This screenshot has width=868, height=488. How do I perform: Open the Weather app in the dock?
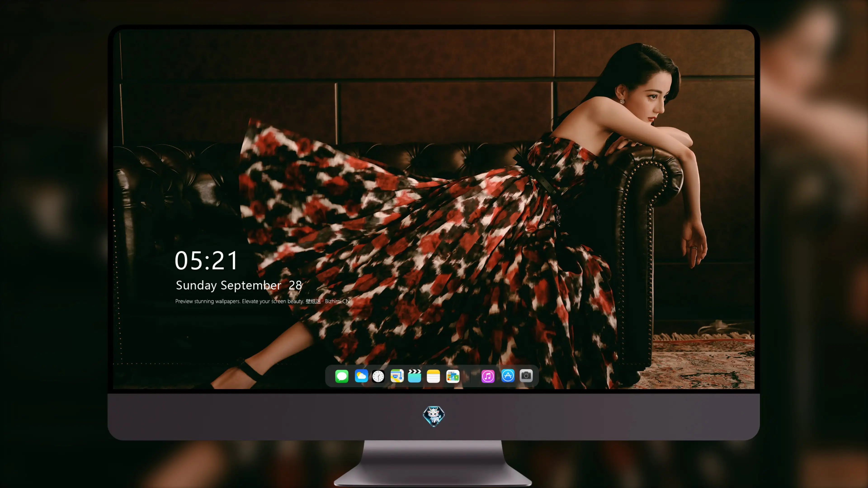[361, 376]
